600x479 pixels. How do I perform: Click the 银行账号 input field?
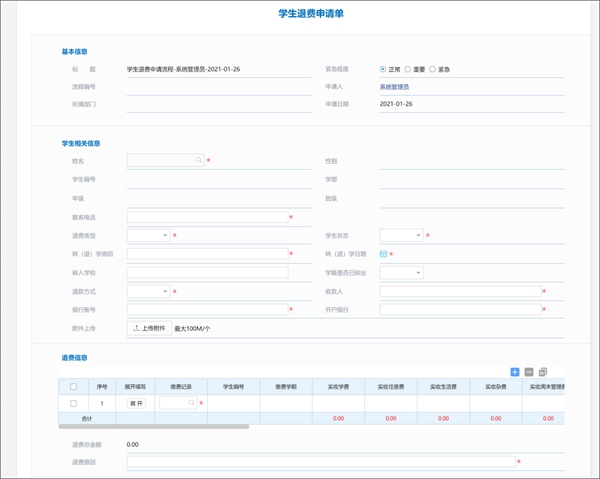pyautogui.click(x=207, y=310)
